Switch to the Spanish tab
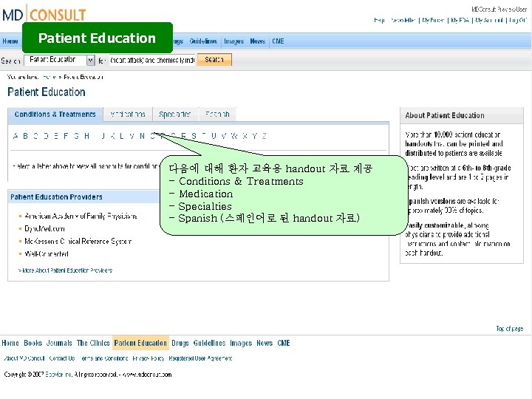This screenshot has height=399, width=532. coord(217,115)
